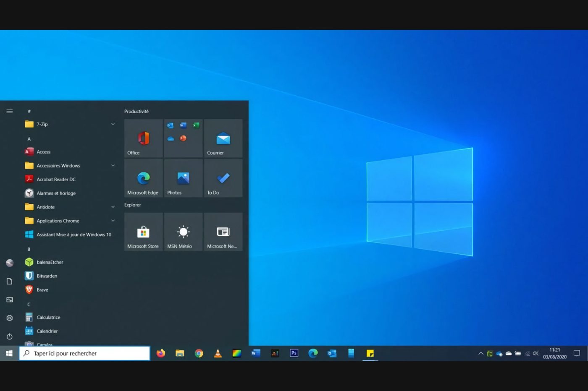Select the Explorer group header
The height and width of the screenshot is (391, 588).
coord(132,205)
